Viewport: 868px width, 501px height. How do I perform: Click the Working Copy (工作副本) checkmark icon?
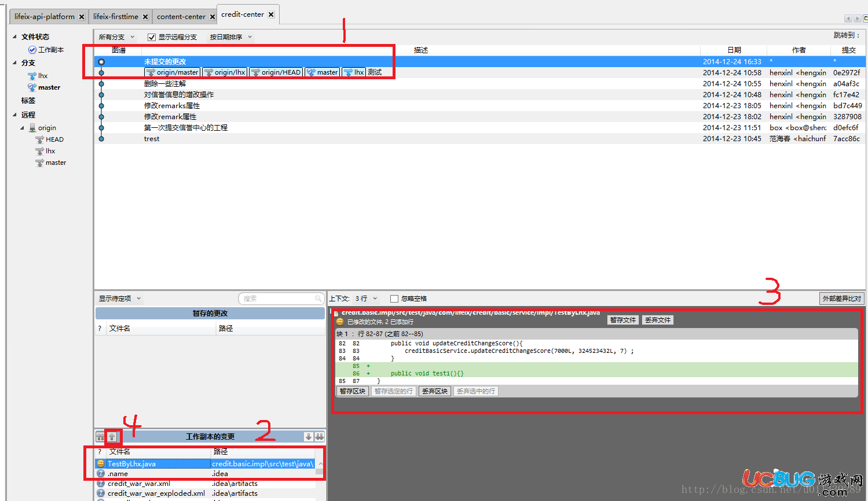[x=32, y=50]
